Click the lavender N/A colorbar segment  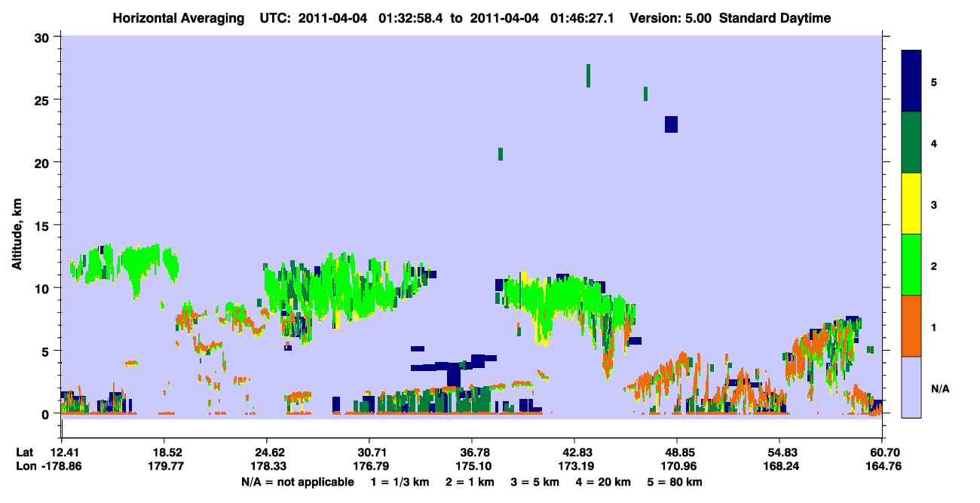[911, 387]
